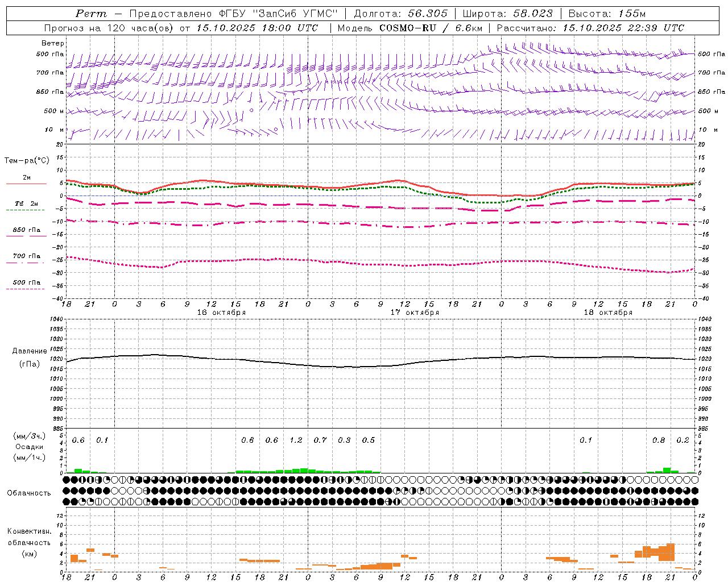
Task: Click the 'Широта: 58.023' latitude value
Action: pos(507,14)
